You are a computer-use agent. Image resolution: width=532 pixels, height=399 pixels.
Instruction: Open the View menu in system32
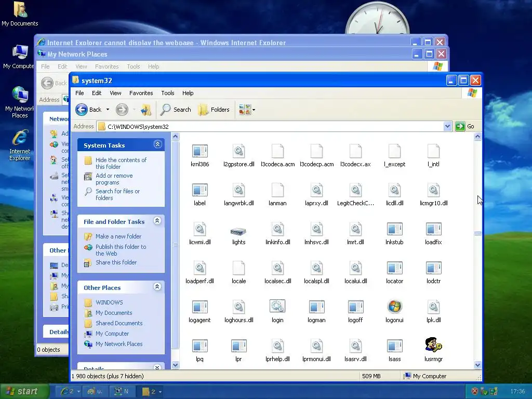[115, 93]
